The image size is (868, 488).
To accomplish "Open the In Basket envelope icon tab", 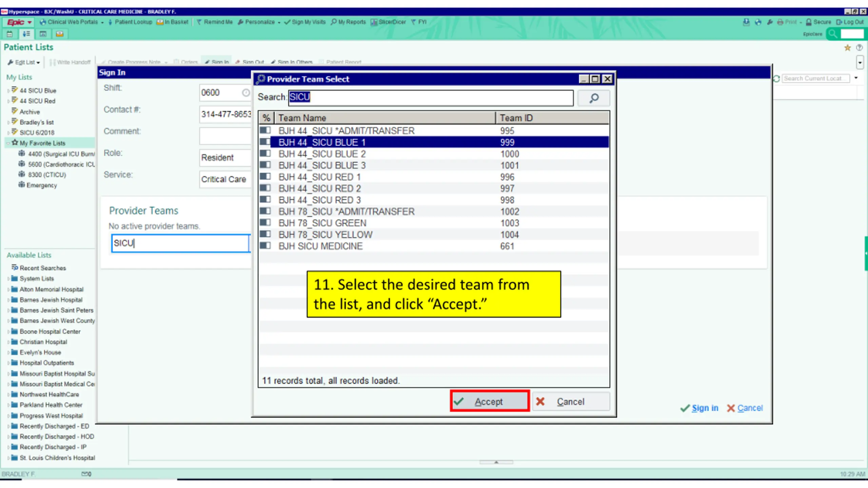I will (60, 34).
